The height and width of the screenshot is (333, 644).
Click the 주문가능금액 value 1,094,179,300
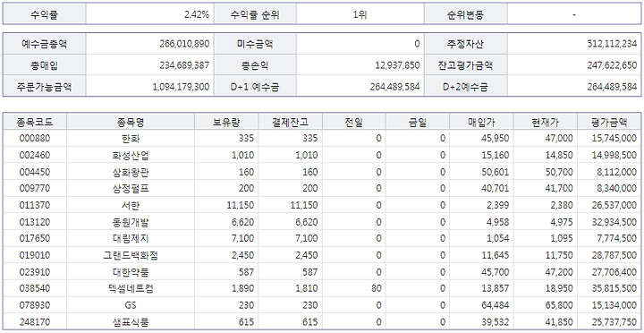point(181,87)
